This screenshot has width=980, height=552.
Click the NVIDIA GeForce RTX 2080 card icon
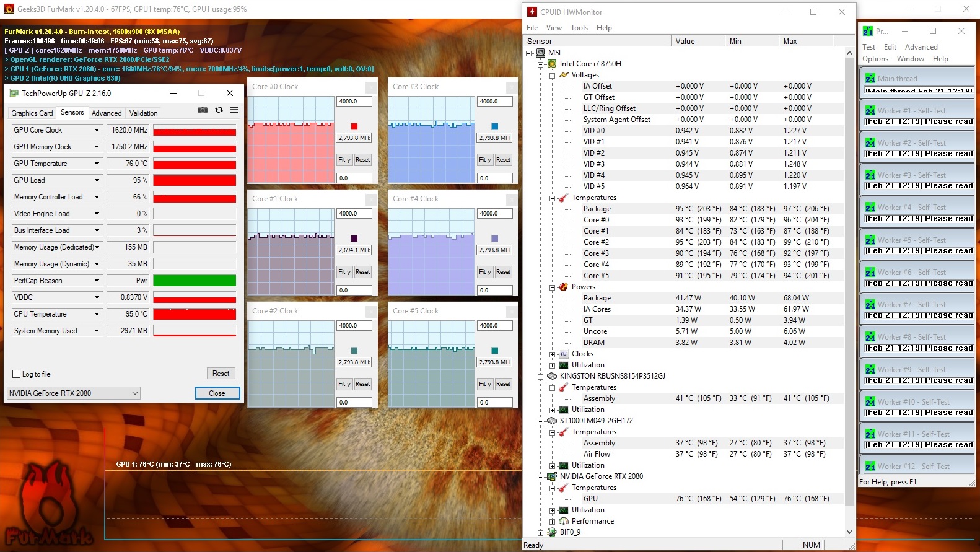[x=552, y=477]
